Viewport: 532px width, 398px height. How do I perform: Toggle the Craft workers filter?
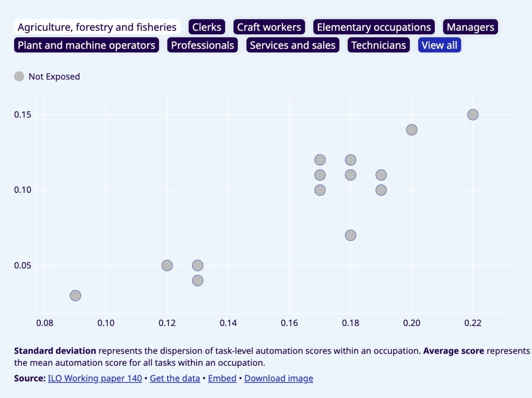point(269,27)
